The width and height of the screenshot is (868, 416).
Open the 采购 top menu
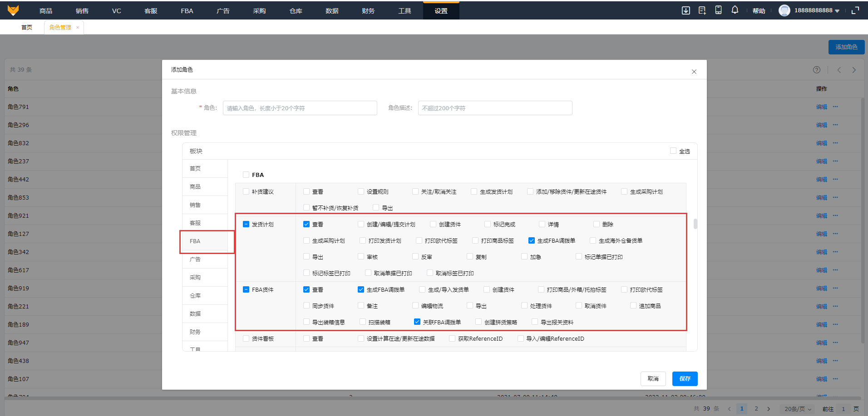tap(259, 11)
